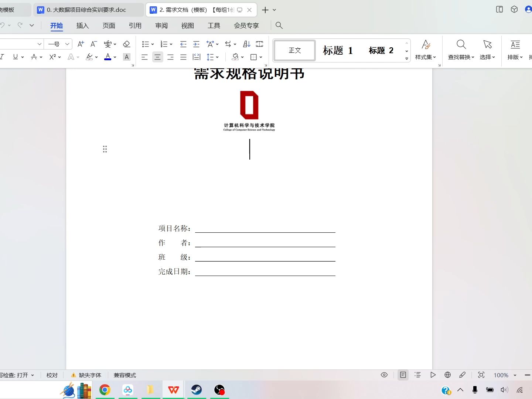
Task: Switch to web layout view globe icon
Action: (x=448, y=375)
